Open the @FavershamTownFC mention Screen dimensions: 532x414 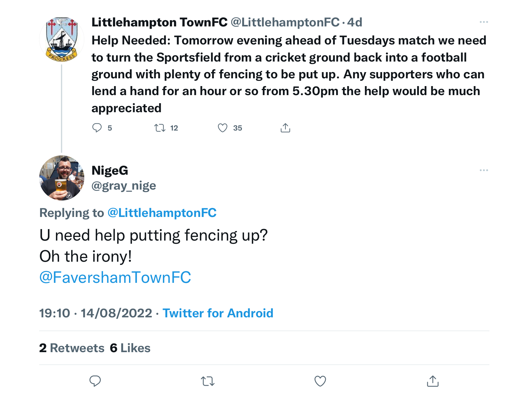pos(115,277)
